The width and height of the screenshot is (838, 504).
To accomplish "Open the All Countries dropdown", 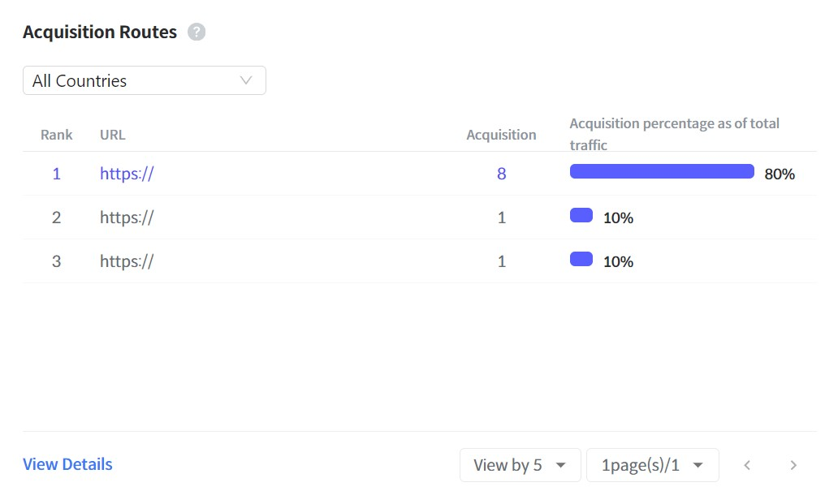I will pyautogui.click(x=145, y=80).
